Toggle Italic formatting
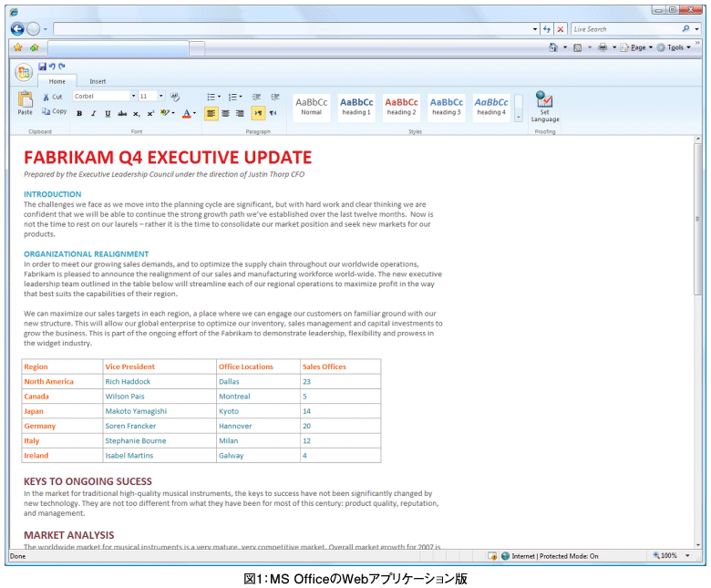This screenshot has width=711, height=588. [x=93, y=113]
